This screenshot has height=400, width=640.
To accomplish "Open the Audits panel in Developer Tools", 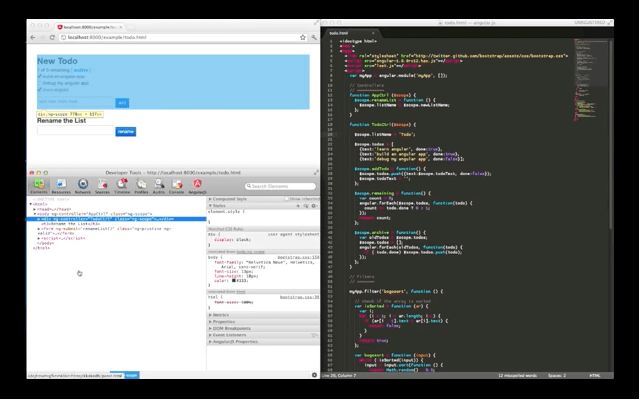I will 159,186.
